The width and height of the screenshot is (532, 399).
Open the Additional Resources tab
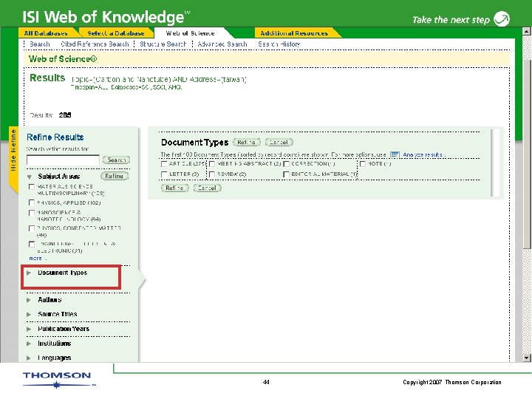pos(294,33)
